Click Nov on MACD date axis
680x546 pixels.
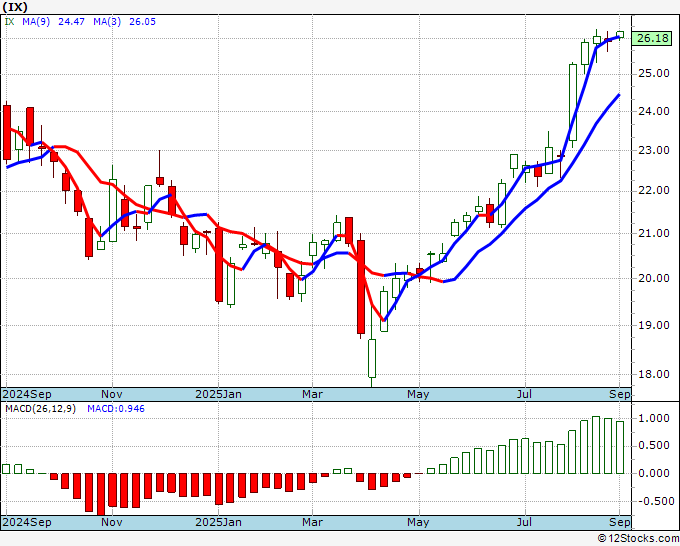pyautogui.click(x=111, y=522)
